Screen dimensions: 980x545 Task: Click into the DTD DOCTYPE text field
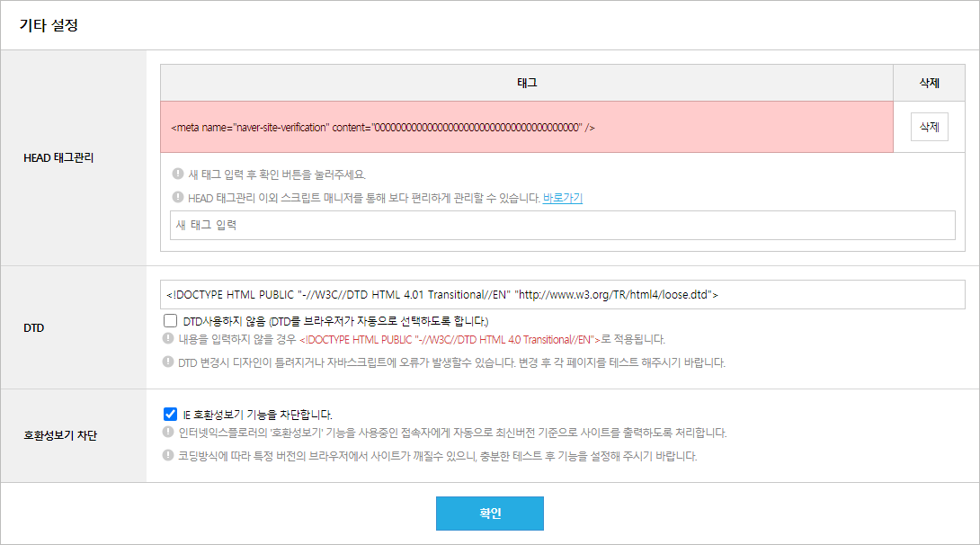(x=563, y=294)
